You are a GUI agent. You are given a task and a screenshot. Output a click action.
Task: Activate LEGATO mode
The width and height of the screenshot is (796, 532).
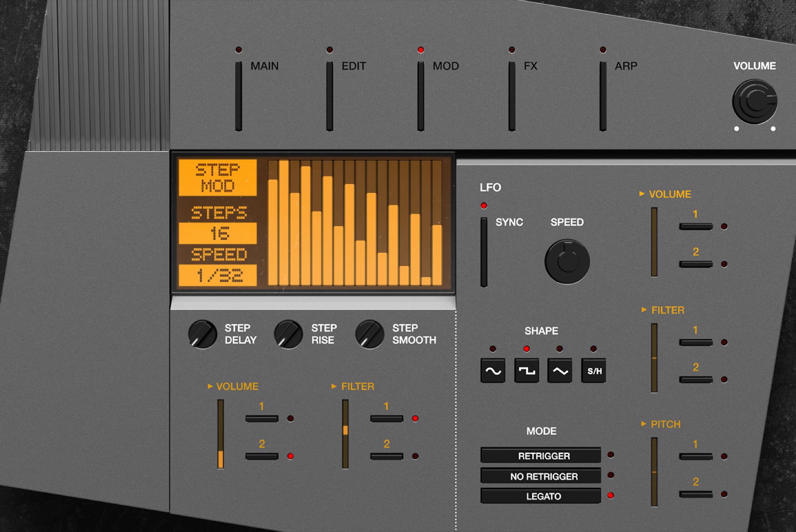540,496
